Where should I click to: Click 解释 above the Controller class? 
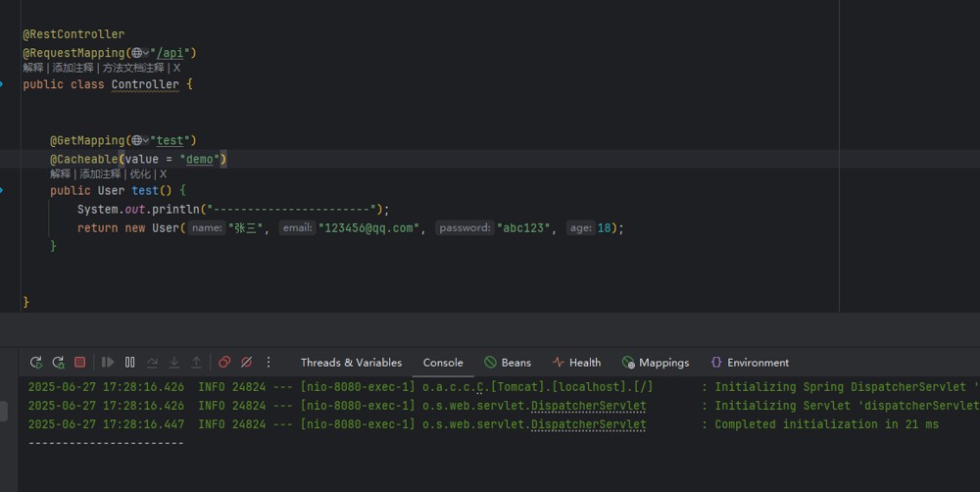[33, 68]
